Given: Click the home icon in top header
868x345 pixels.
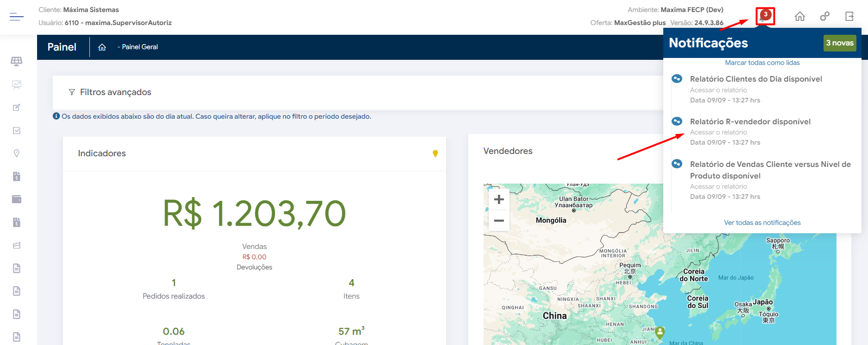Looking at the screenshot, I should point(799,17).
